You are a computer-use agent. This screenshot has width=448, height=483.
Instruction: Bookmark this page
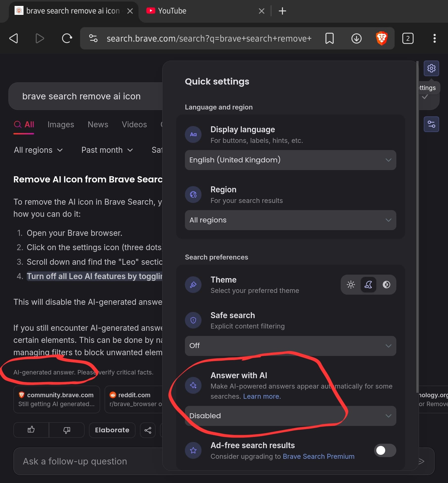tap(329, 38)
